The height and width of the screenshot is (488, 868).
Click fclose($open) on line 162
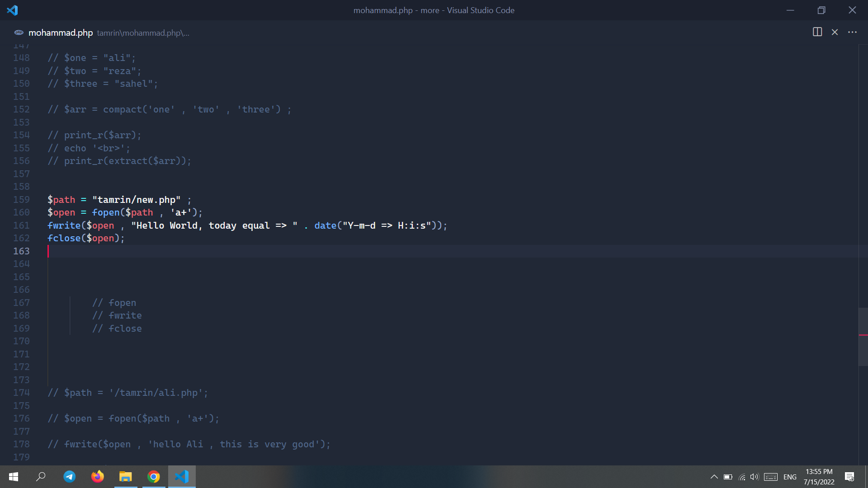[x=86, y=238]
